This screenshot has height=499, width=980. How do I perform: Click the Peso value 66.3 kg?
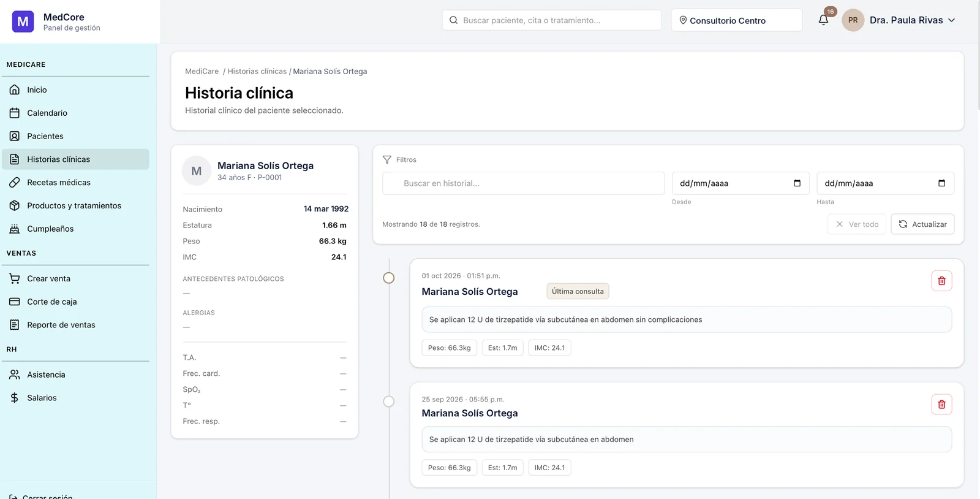333,242
